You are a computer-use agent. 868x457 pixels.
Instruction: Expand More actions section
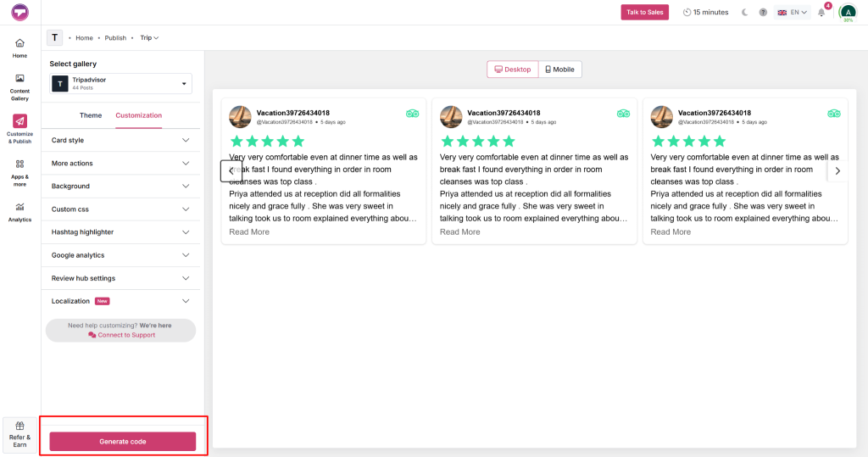pos(120,164)
